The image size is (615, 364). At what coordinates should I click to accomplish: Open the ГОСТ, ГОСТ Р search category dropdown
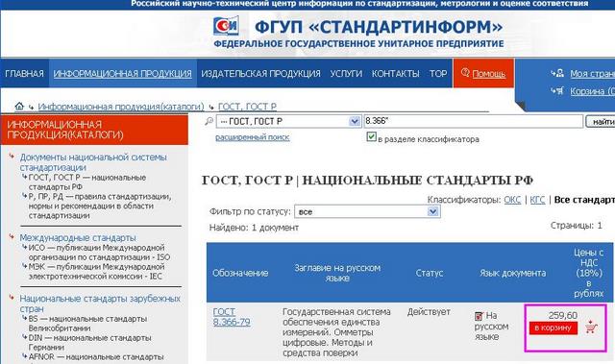288,121
